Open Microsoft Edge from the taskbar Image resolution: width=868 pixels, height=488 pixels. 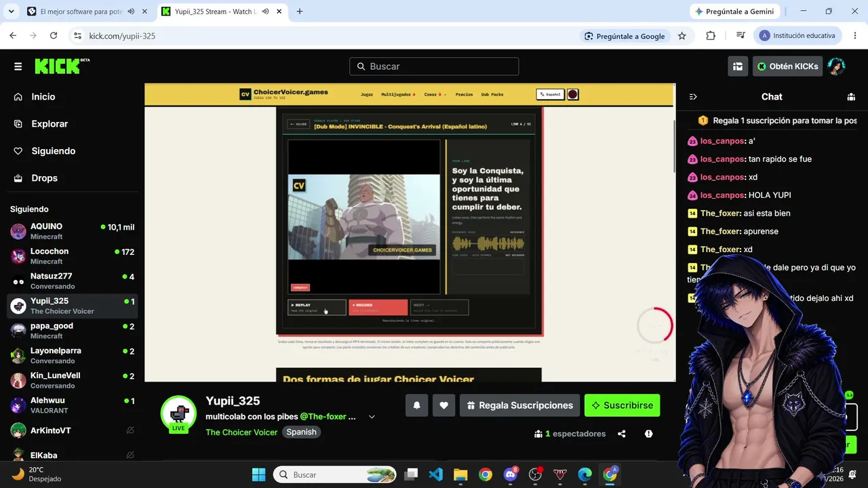click(585, 474)
